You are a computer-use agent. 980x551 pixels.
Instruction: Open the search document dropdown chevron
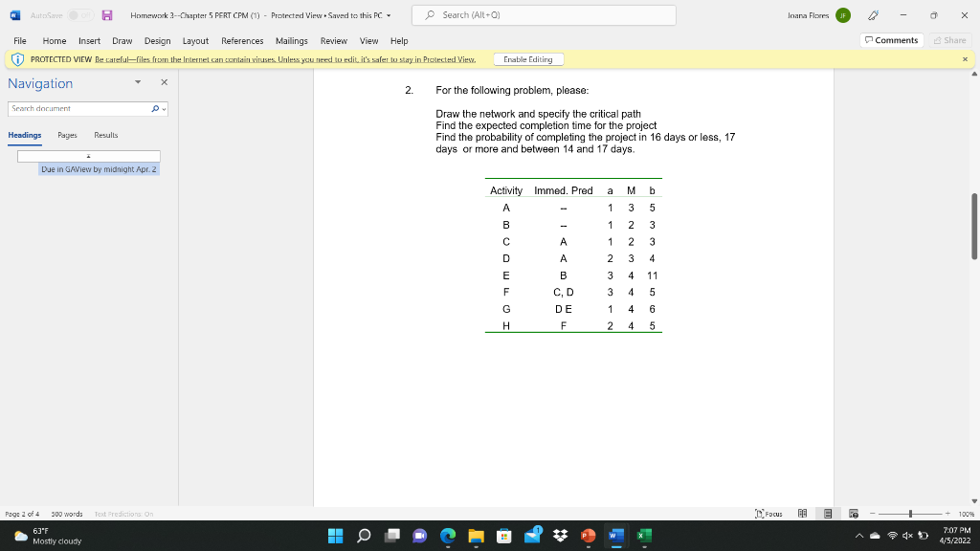tap(164, 109)
